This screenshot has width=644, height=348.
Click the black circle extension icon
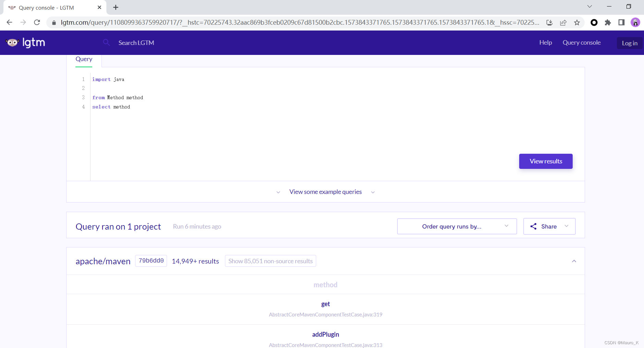[x=594, y=23]
